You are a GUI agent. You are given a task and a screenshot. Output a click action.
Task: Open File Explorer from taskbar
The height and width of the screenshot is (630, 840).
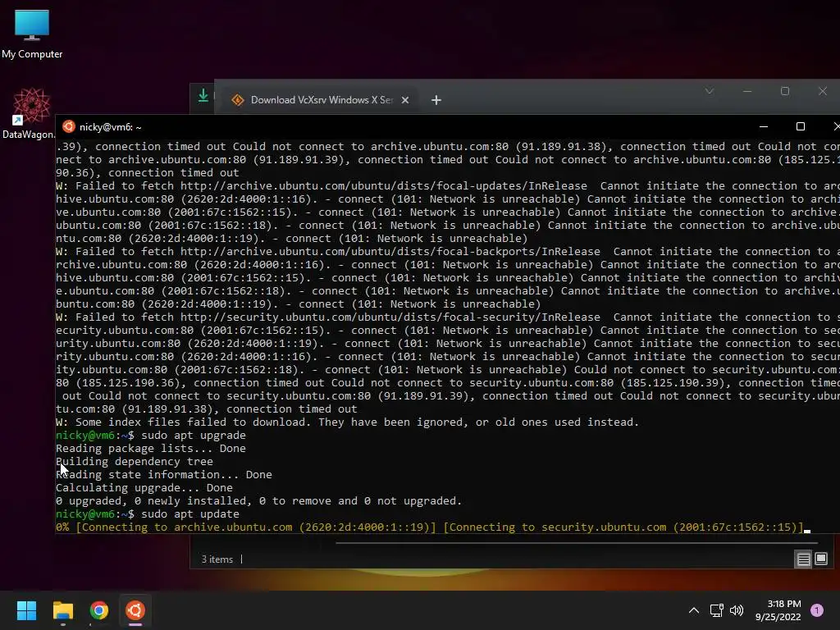pyautogui.click(x=63, y=610)
